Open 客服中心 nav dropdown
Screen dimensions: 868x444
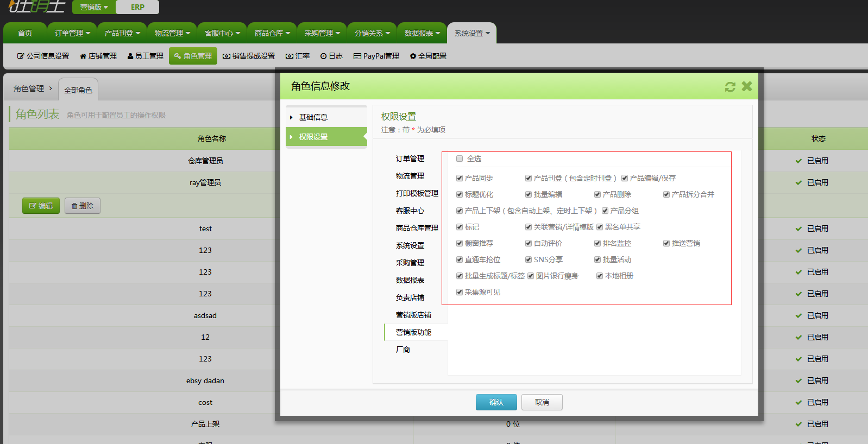[222, 33]
